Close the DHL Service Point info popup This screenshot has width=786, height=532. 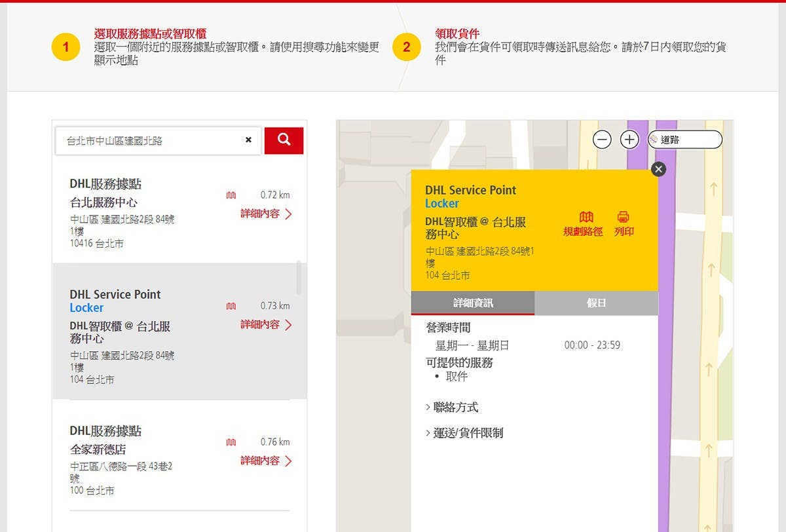tap(658, 169)
